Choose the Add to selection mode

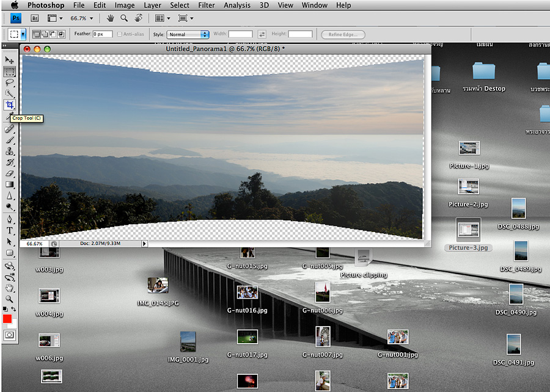(45, 34)
